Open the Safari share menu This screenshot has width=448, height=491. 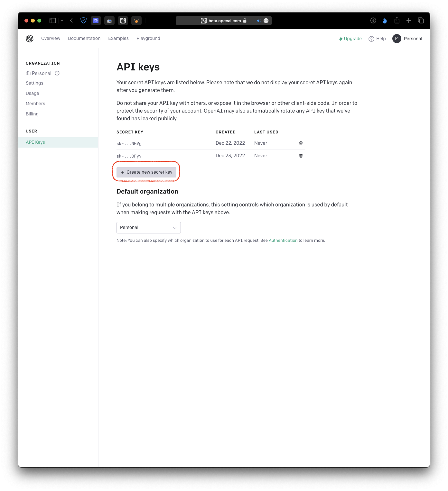(397, 20)
